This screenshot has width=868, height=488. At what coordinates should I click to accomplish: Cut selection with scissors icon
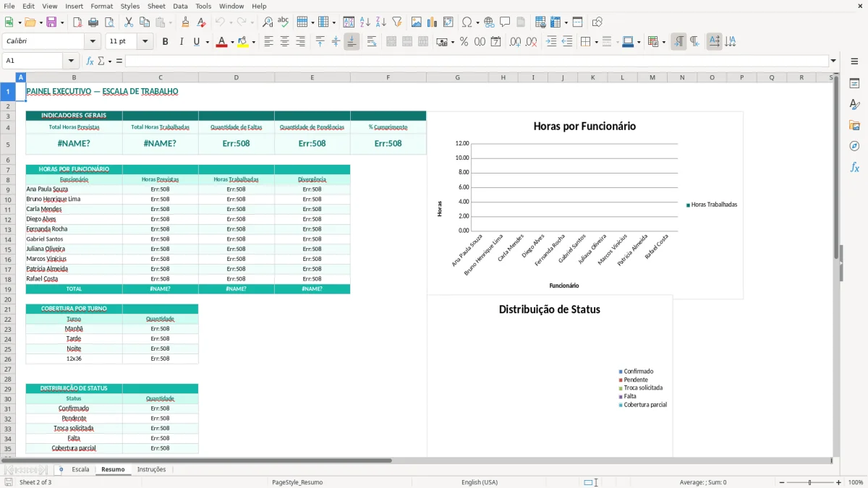129,22
